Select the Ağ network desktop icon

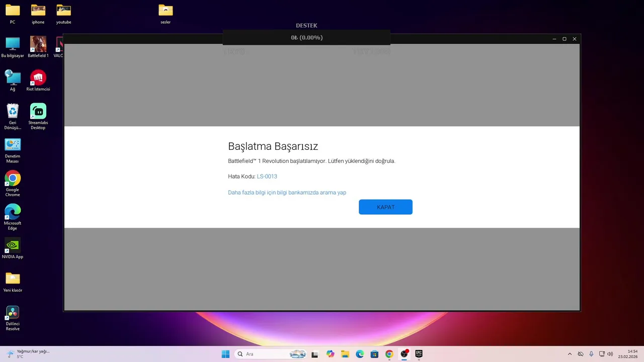tap(13, 81)
